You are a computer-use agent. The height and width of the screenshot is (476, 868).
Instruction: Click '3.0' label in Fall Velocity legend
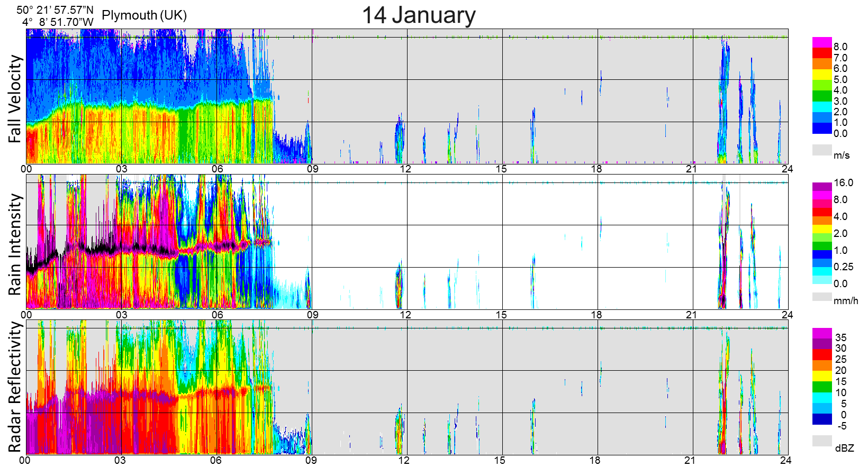coord(840,101)
